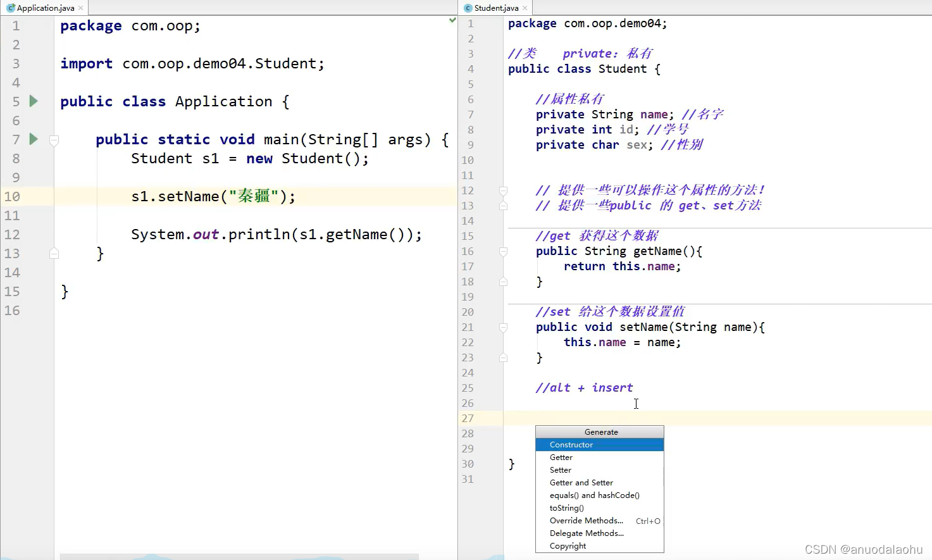Click comment fold end marker at line 13 in Student.java
This screenshot has height=560, width=932.
503,206
